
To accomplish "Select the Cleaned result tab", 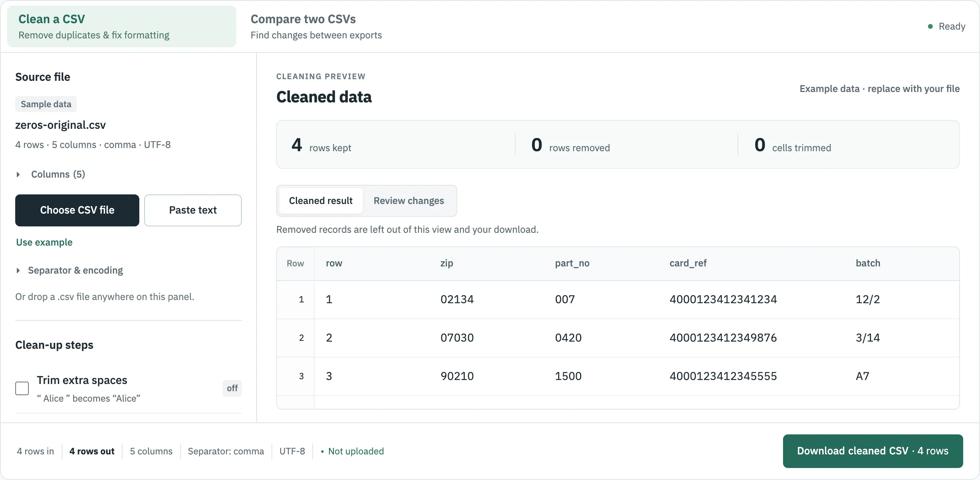I will click(321, 201).
